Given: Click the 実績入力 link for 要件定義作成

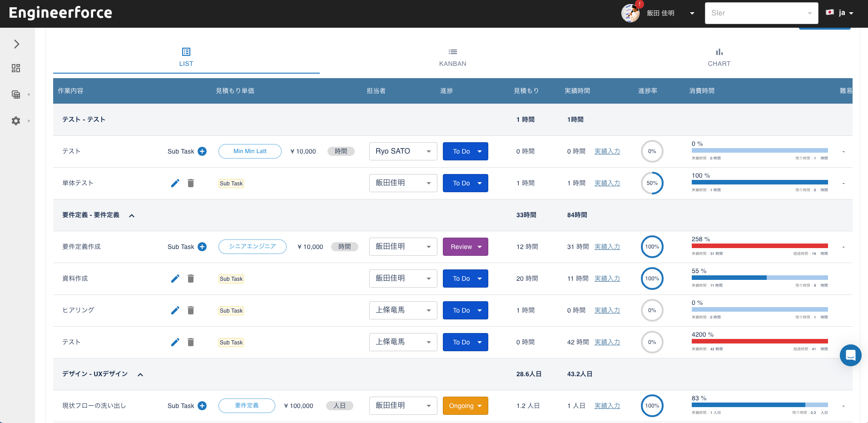Looking at the screenshot, I should pyautogui.click(x=607, y=246).
